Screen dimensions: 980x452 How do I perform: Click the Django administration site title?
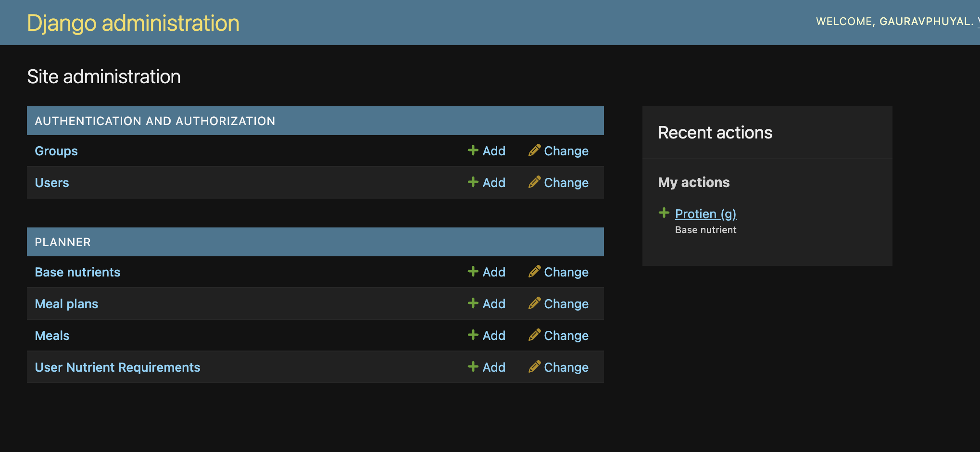pos(133,23)
